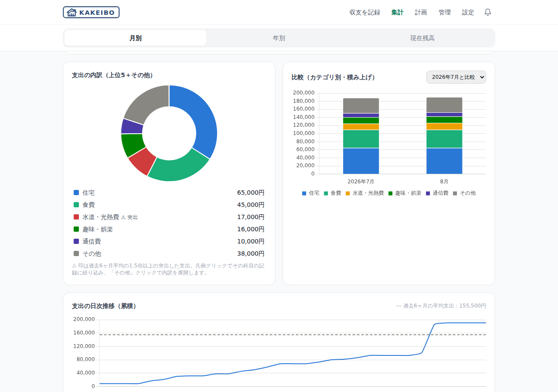Toggle その他 in bar chart legend
Screen dimensions: 558x392
pyautogui.click(x=464, y=193)
